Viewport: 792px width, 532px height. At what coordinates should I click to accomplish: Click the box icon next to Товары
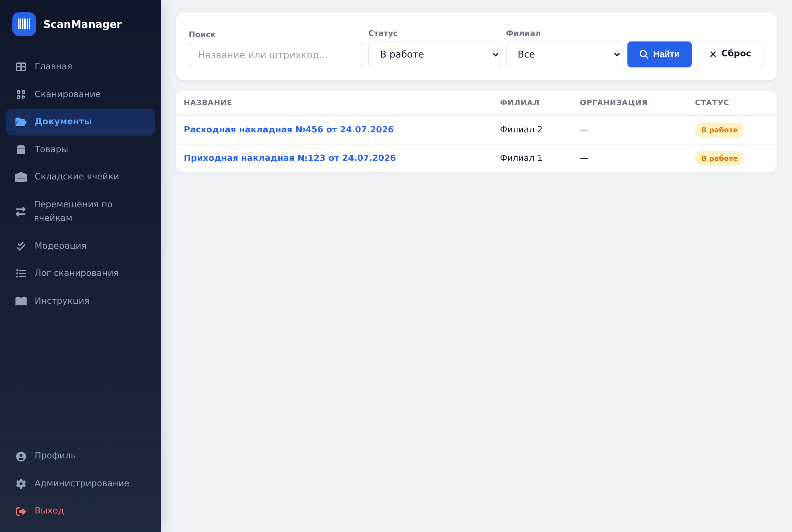tap(21, 150)
